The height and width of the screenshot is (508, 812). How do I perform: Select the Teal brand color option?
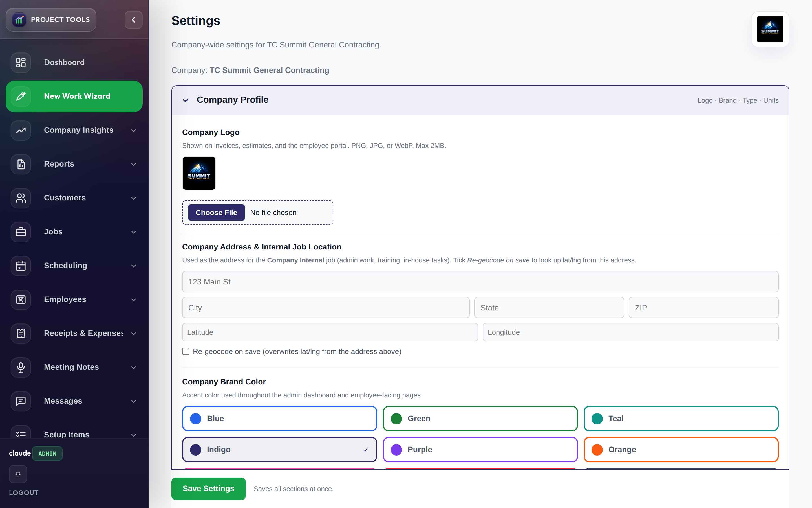click(x=681, y=419)
